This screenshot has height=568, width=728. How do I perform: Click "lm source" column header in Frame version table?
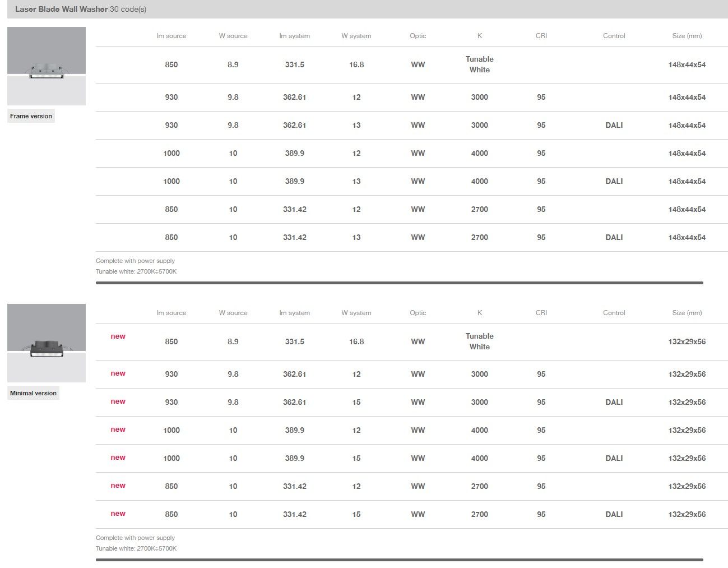coord(171,36)
